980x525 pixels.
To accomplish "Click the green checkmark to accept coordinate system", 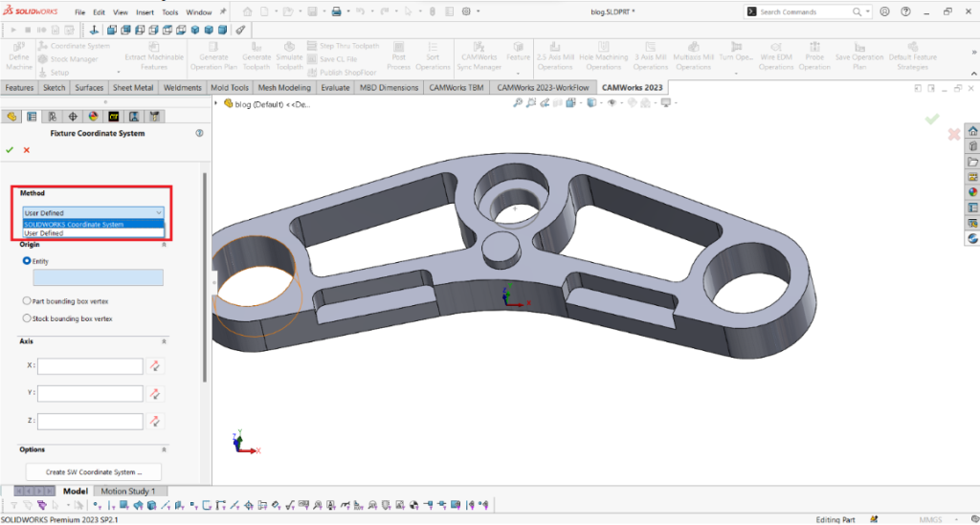I will pos(10,150).
